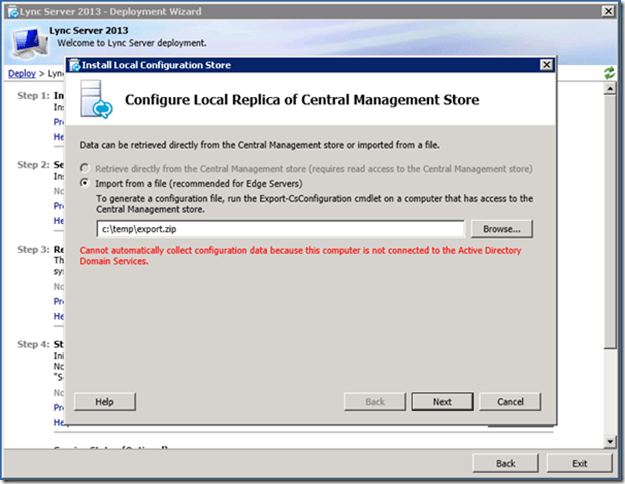The width and height of the screenshot is (625, 484).
Task: Select 'Retrieve directly from Central Management store' option
Action: coord(87,169)
